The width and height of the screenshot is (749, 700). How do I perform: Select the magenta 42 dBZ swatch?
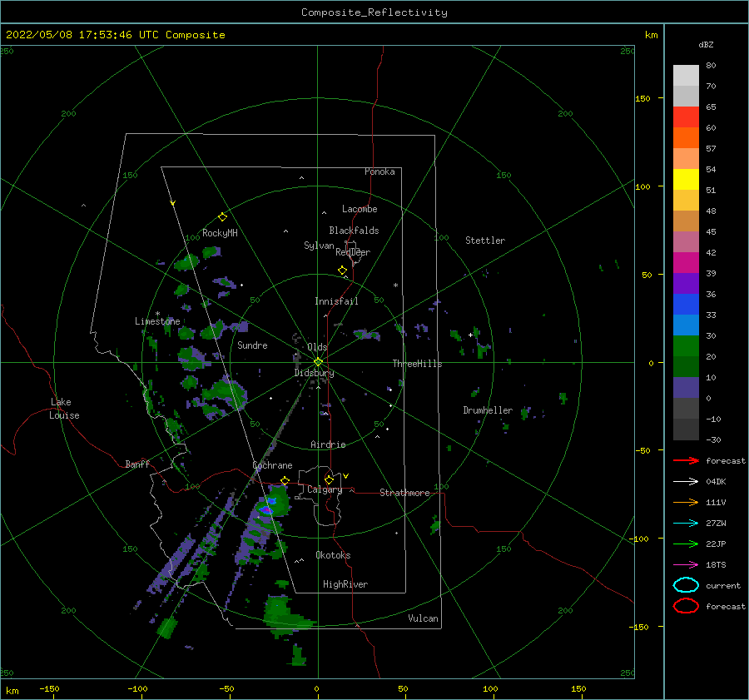[x=686, y=262]
